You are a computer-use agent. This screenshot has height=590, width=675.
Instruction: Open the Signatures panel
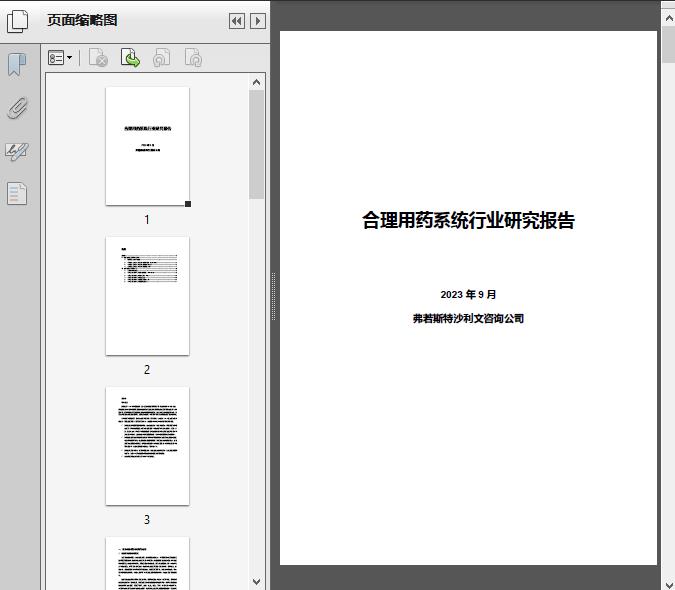click(17, 151)
